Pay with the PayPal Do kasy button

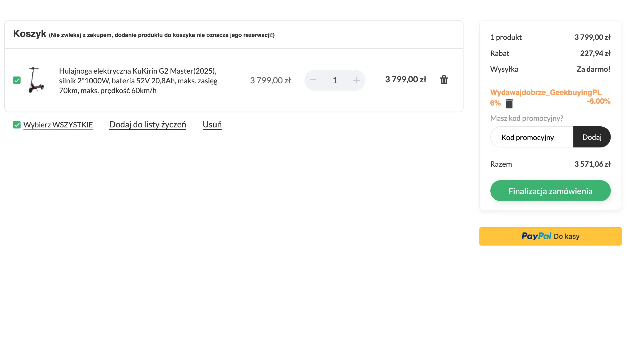(x=550, y=236)
